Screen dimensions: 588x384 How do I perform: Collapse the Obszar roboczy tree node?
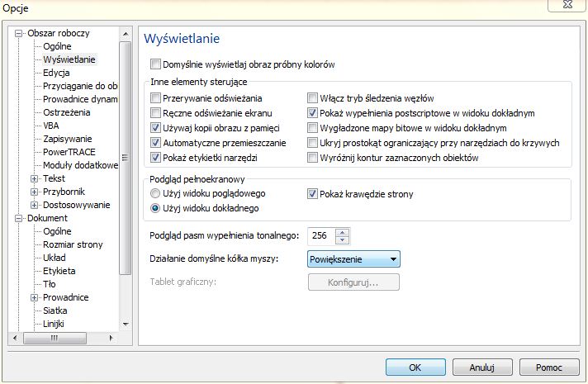(x=18, y=34)
